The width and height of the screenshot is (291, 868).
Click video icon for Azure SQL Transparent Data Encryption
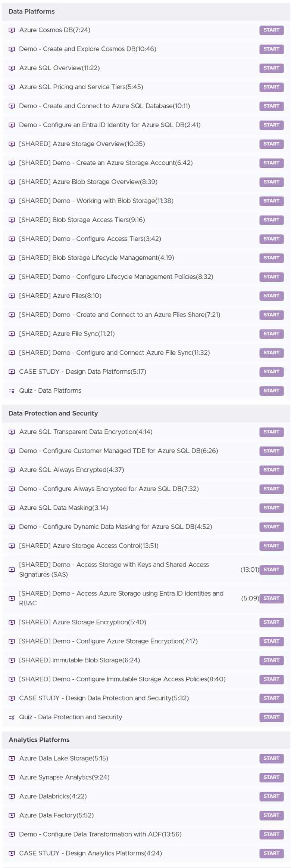tap(12, 432)
